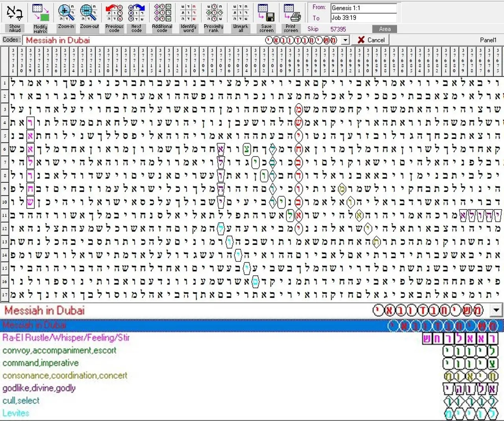
Task: Click the To field Job 39:19
Action: (363, 18)
